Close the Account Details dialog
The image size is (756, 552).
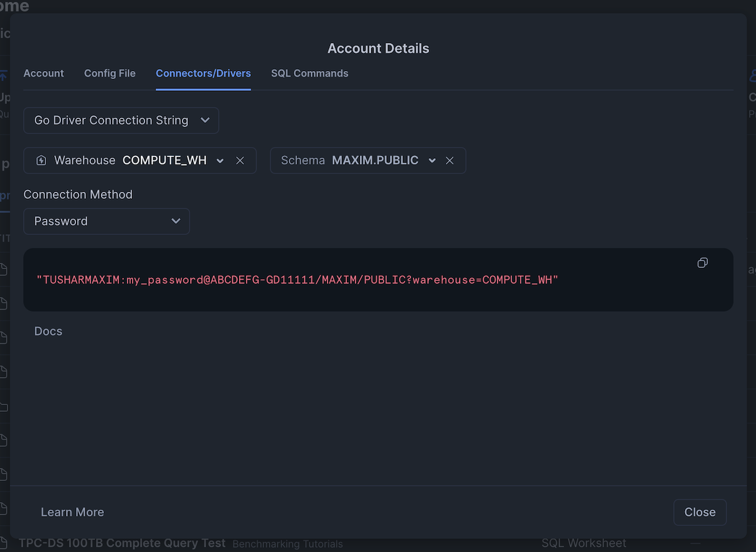coord(700,512)
